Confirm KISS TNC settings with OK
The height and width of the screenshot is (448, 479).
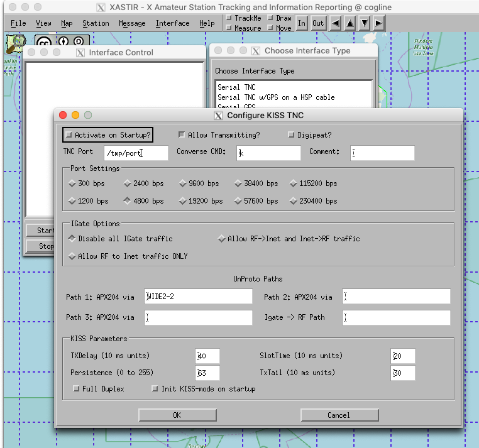point(177,415)
